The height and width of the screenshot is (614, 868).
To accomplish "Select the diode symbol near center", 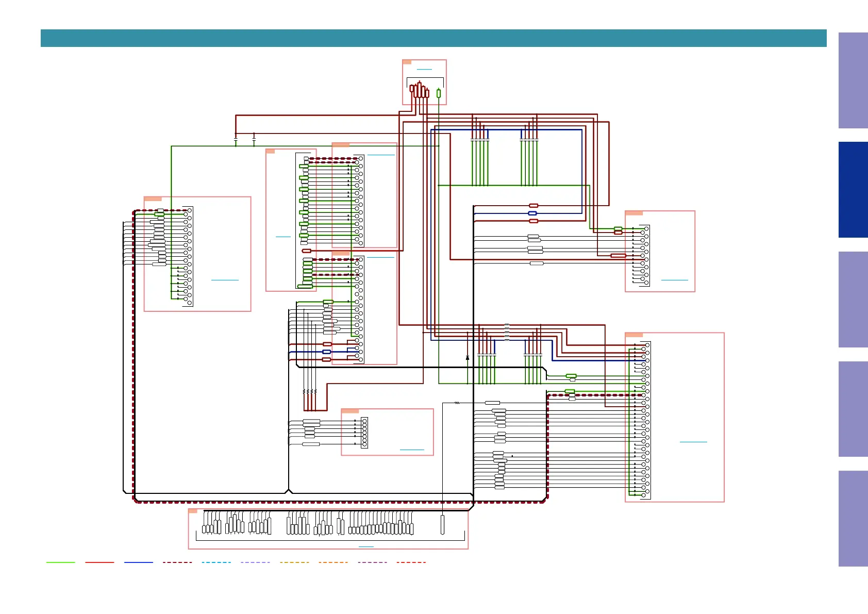I will click(468, 357).
